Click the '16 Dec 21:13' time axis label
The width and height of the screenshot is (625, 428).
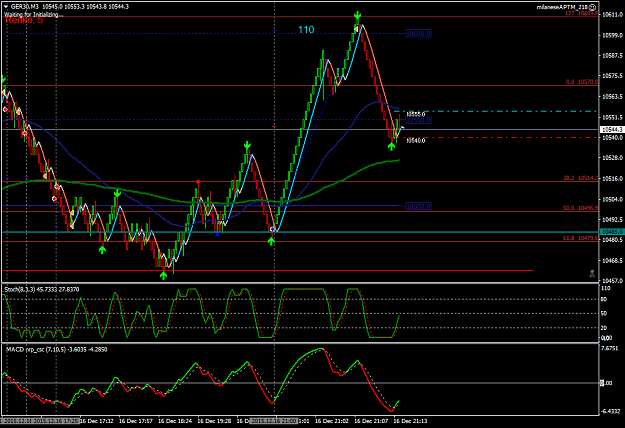[x=410, y=421]
